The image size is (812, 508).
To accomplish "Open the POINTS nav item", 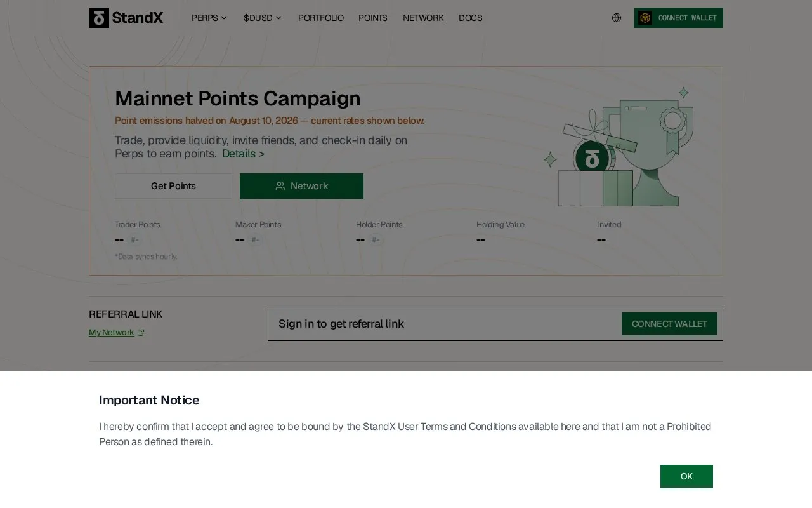I will [x=373, y=18].
